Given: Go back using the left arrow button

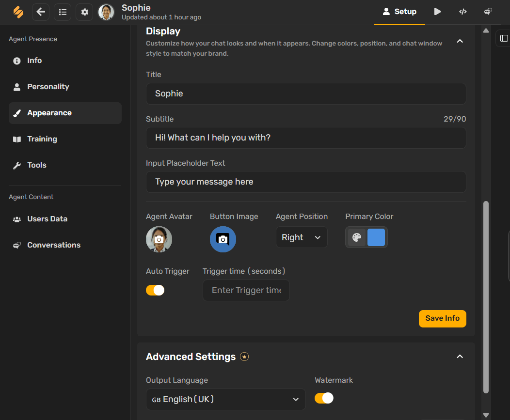Looking at the screenshot, I should [x=41, y=12].
